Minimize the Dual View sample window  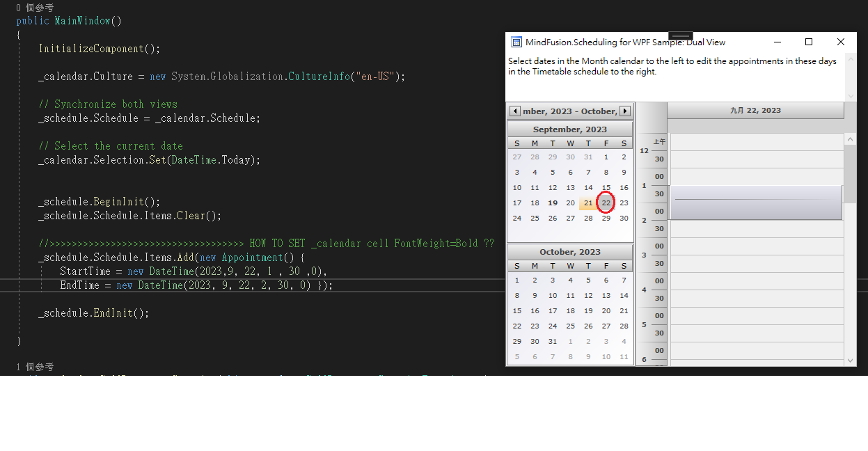click(777, 42)
